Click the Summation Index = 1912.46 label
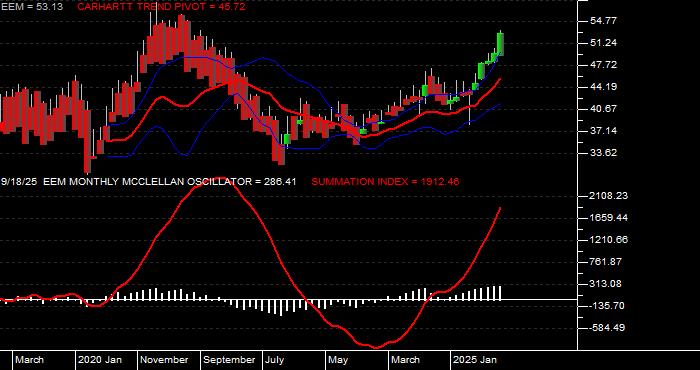This screenshot has width=700, height=370. click(x=385, y=182)
